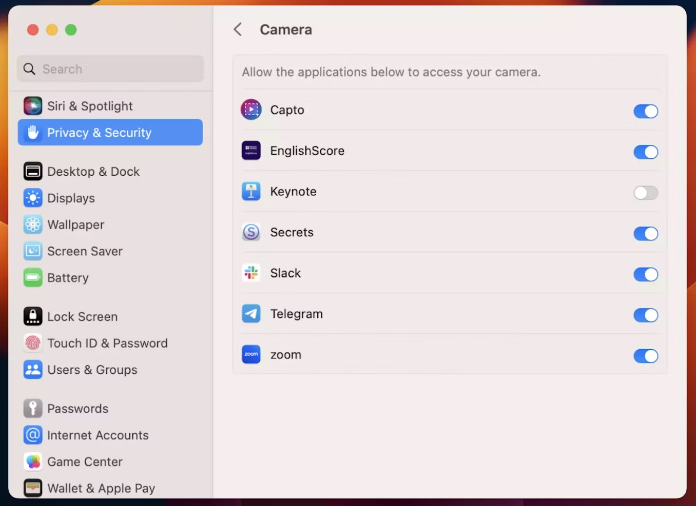The height and width of the screenshot is (506, 696).
Task: Click the Game Center icon
Action: point(33,462)
